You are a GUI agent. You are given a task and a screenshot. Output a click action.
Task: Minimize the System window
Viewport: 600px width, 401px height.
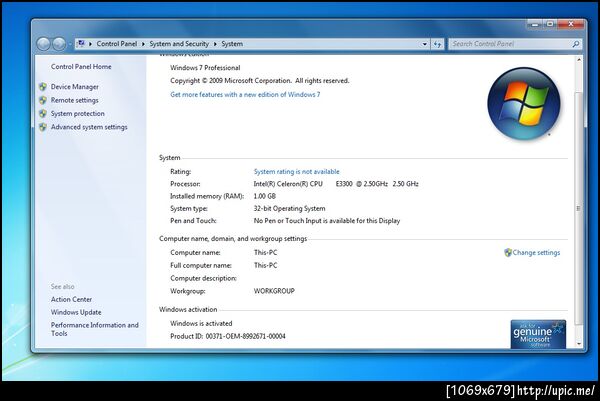(535, 24)
